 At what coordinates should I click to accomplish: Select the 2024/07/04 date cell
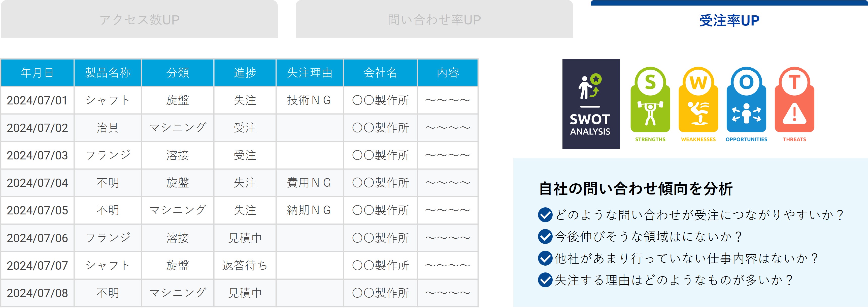click(x=37, y=183)
